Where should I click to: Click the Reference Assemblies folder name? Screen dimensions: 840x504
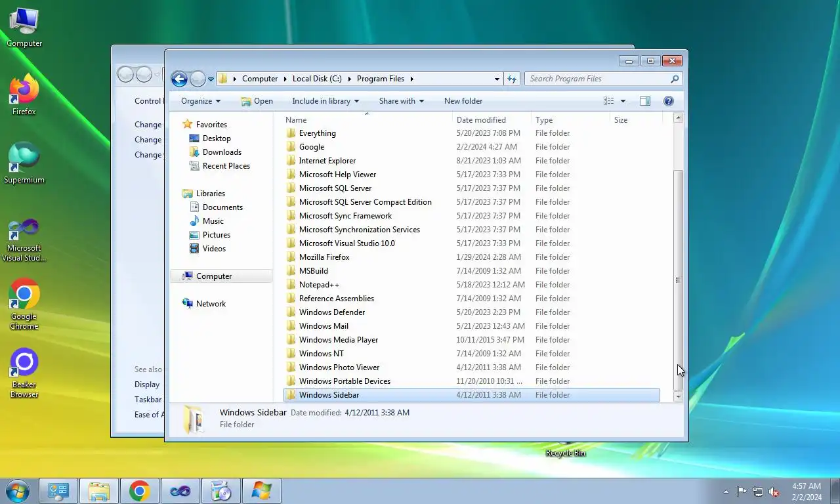click(x=337, y=299)
